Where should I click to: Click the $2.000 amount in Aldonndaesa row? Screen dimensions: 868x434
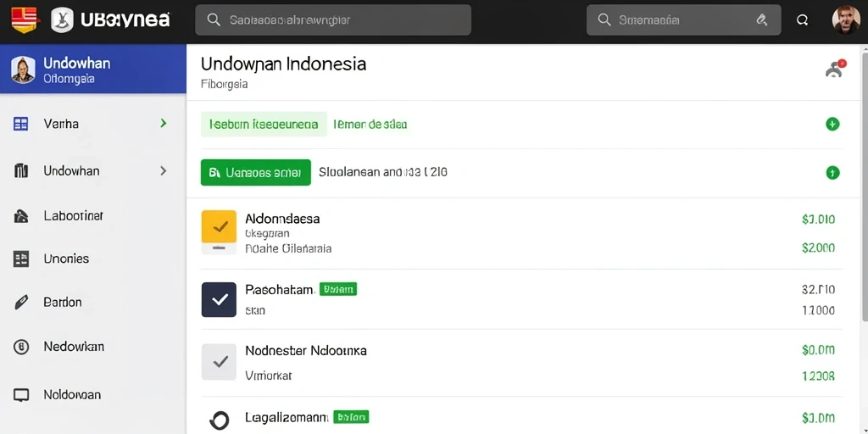[x=818, y=248]
